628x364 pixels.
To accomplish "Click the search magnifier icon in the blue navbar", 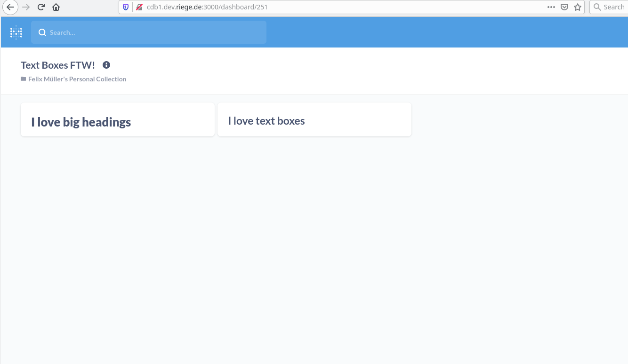I will click(x=42, y=32).
